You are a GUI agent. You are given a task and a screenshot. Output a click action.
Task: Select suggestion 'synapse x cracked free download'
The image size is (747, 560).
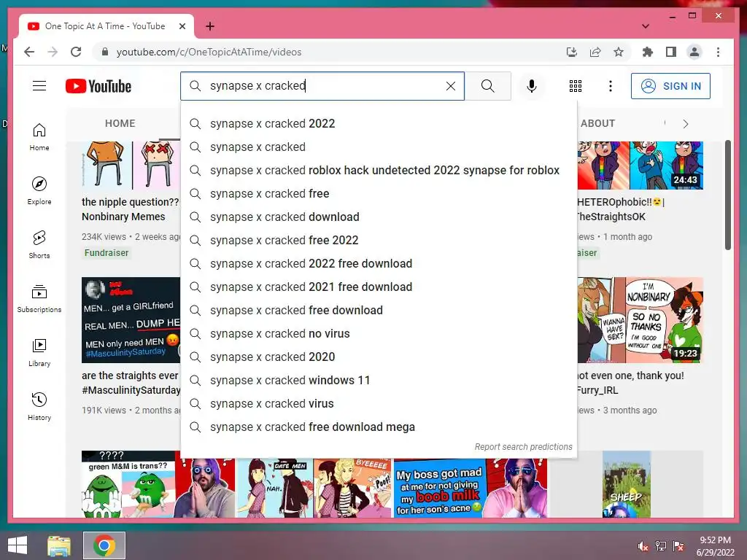pyautogui.click(x=379, y=311)
